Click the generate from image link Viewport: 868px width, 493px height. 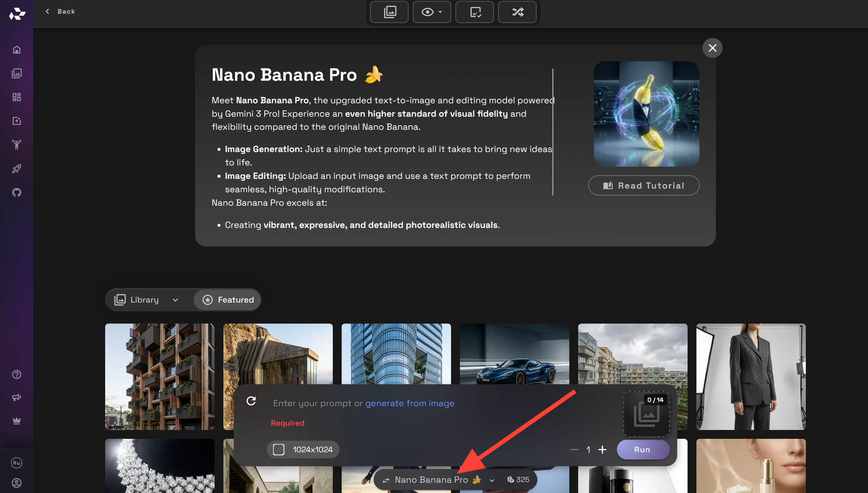(409, 403)
